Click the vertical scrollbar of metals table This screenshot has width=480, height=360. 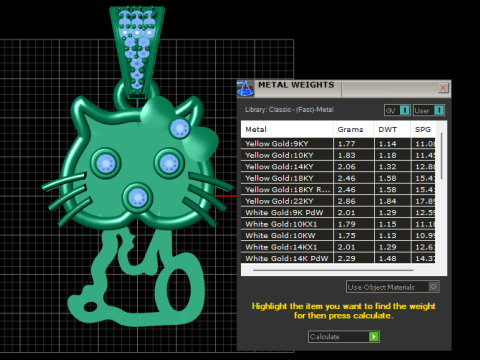point(442,156)
